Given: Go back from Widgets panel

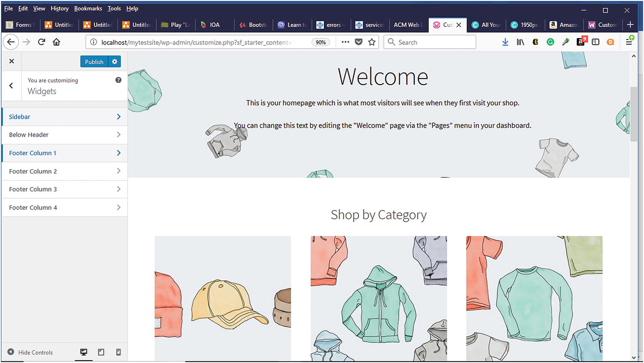Looking at the screenshot, I should click(x=11, y=86).
